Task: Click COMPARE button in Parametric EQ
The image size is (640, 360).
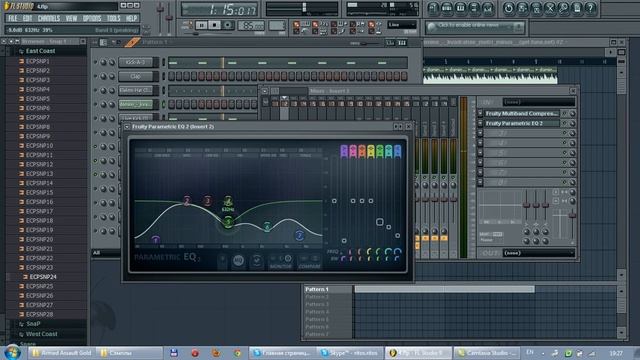Action: [x=310, y=262]
